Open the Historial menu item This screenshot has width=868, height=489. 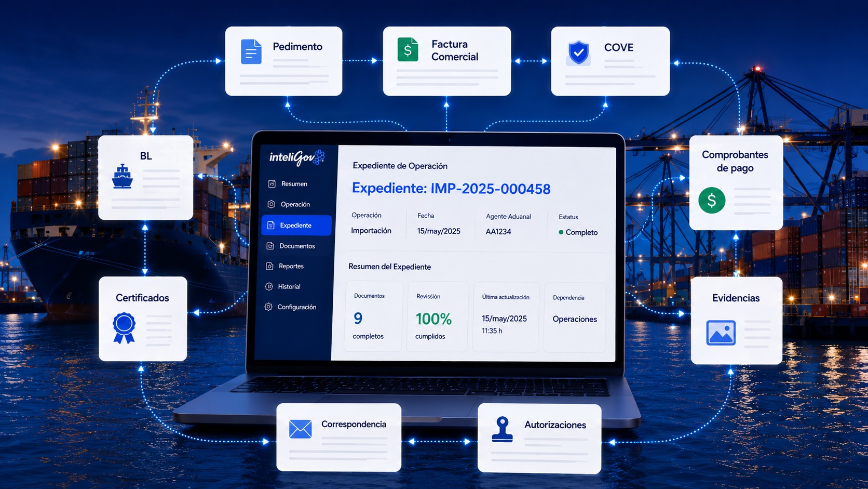[294, 286]
